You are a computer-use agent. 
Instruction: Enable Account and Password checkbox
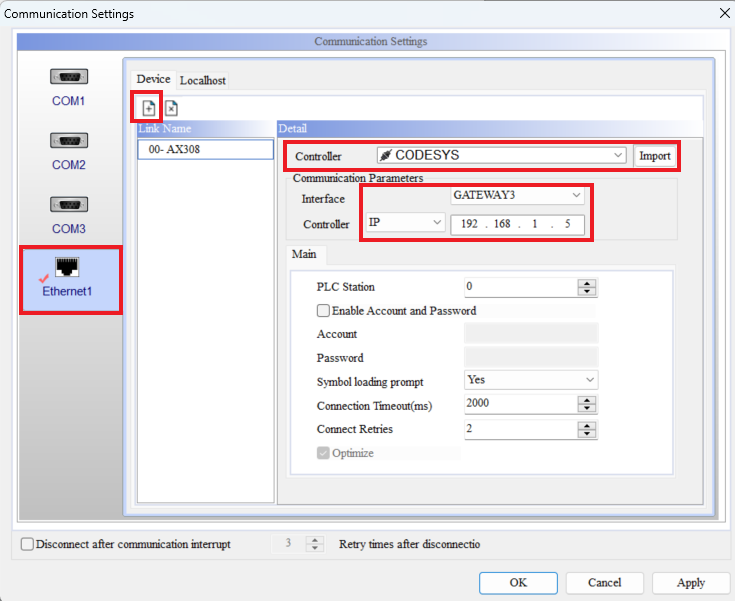[324, 311]
